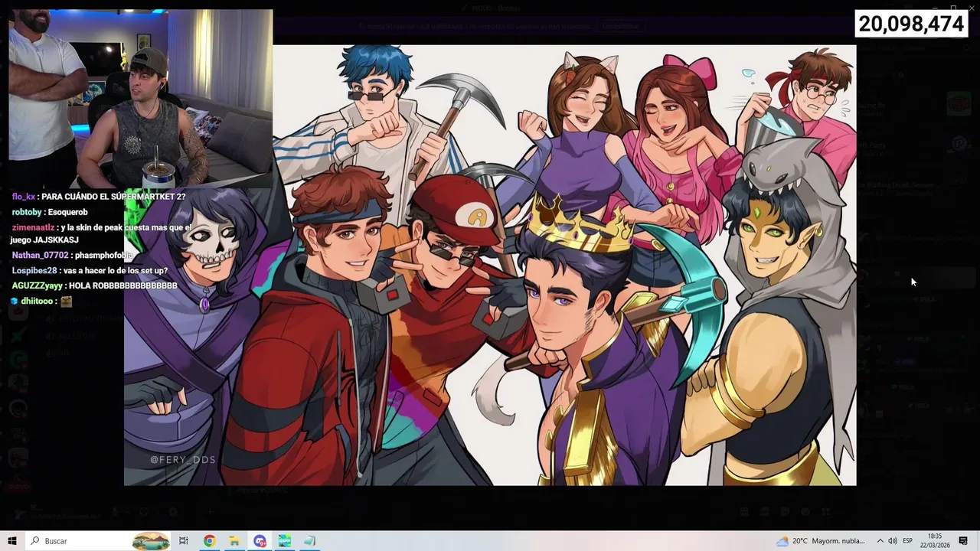Open the volume speaker control

tap(893, 541)
